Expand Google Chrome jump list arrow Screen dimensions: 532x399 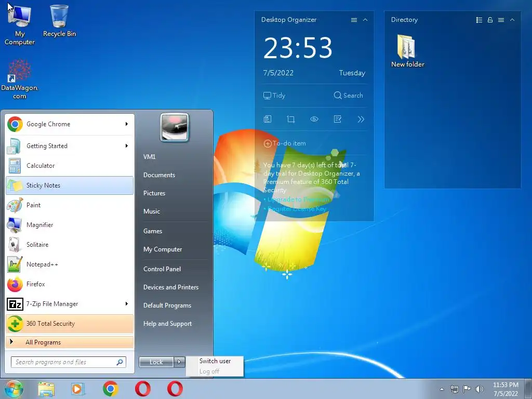coord(127,124)
